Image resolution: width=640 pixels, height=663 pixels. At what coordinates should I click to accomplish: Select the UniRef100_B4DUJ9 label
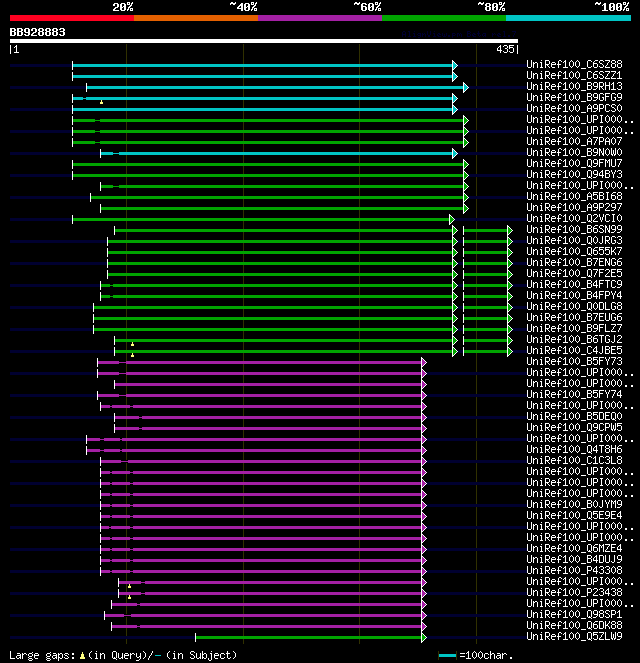pyautogui.click(x=574, y=559)
